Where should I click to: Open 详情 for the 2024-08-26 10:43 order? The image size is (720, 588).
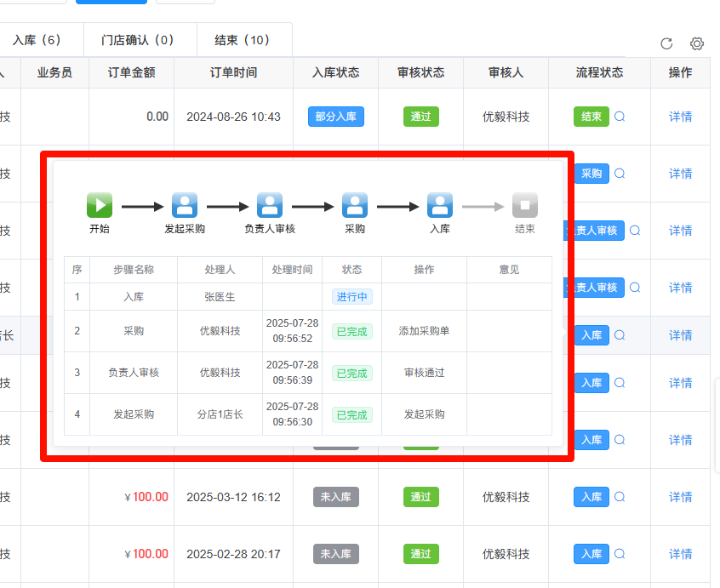point(680,117)
